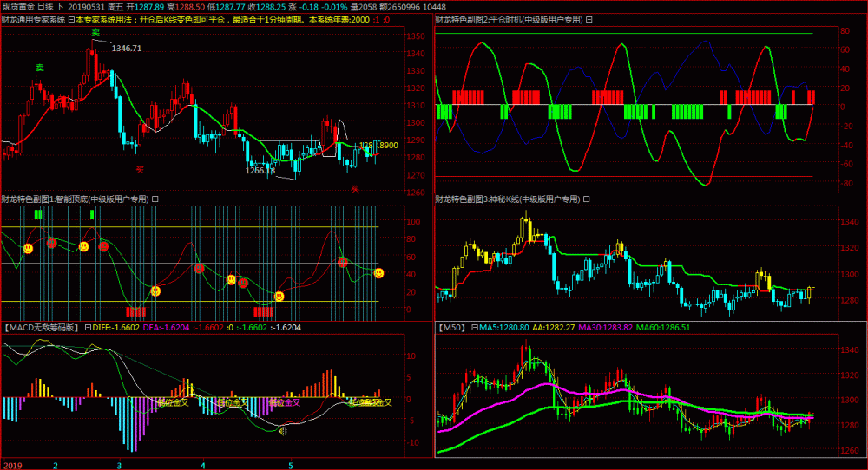Click the small arrow marker on MACD curve
This screenshot has height=470, width=868.
(x=283, y=431)
